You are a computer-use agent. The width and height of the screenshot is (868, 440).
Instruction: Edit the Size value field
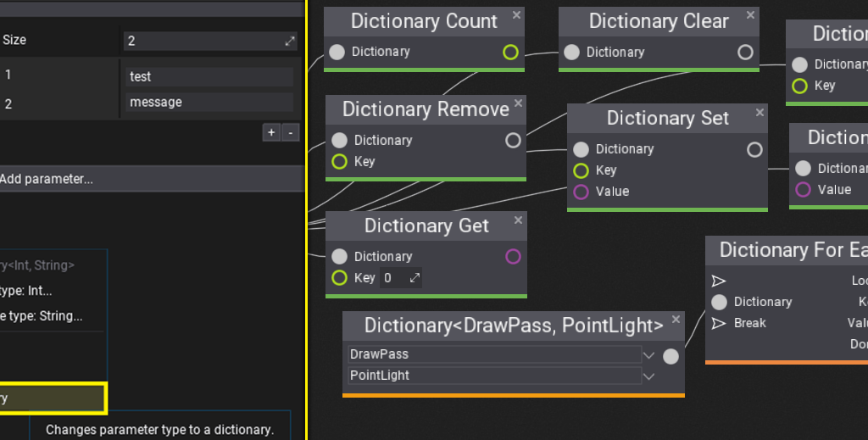click(x=210, y=41)
